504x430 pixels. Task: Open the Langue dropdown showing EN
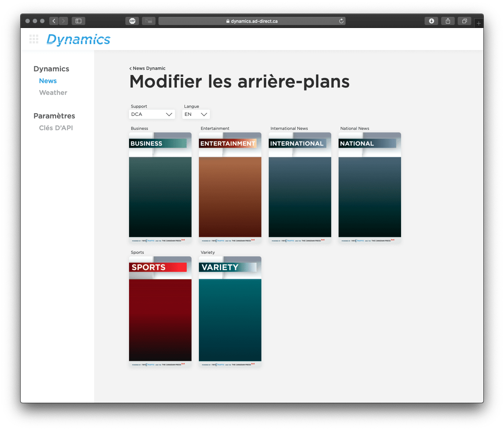196,114
